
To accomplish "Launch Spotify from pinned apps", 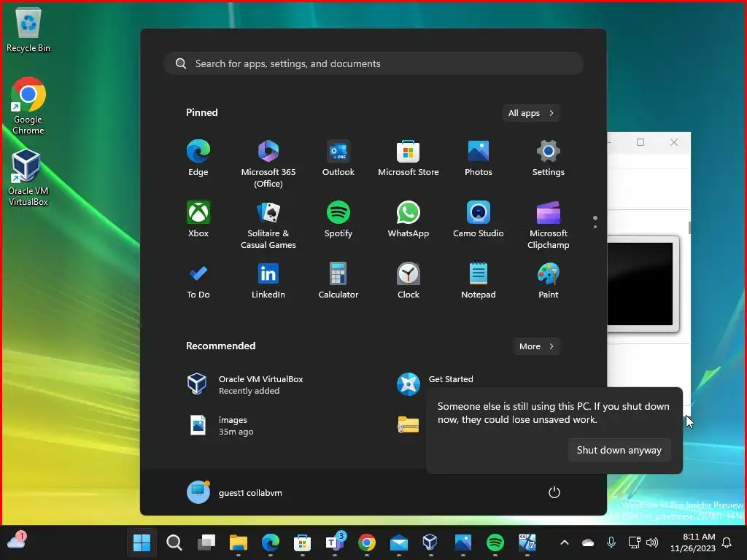I will click(x=338, y=219).
